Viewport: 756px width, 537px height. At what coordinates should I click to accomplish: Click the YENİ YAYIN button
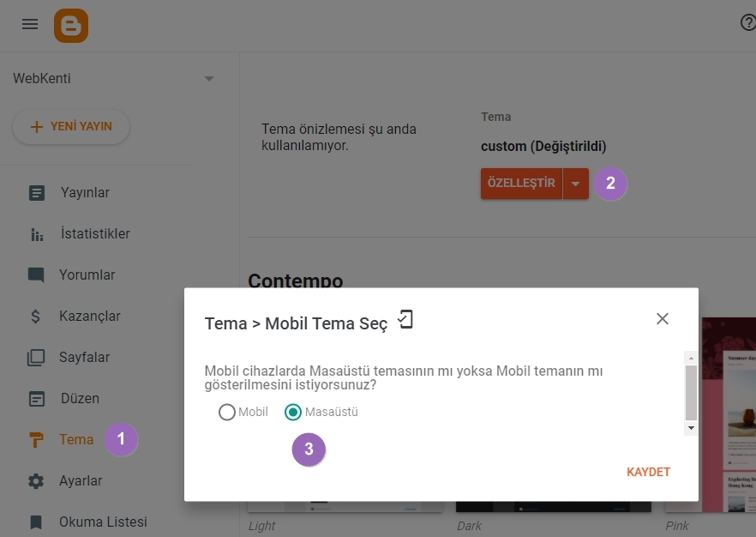(x=71, y=127)
